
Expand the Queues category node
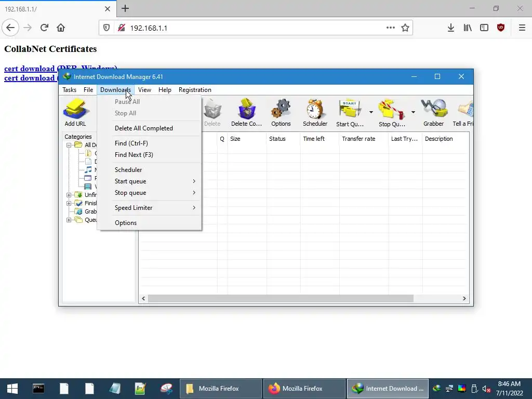click(69, 220)
